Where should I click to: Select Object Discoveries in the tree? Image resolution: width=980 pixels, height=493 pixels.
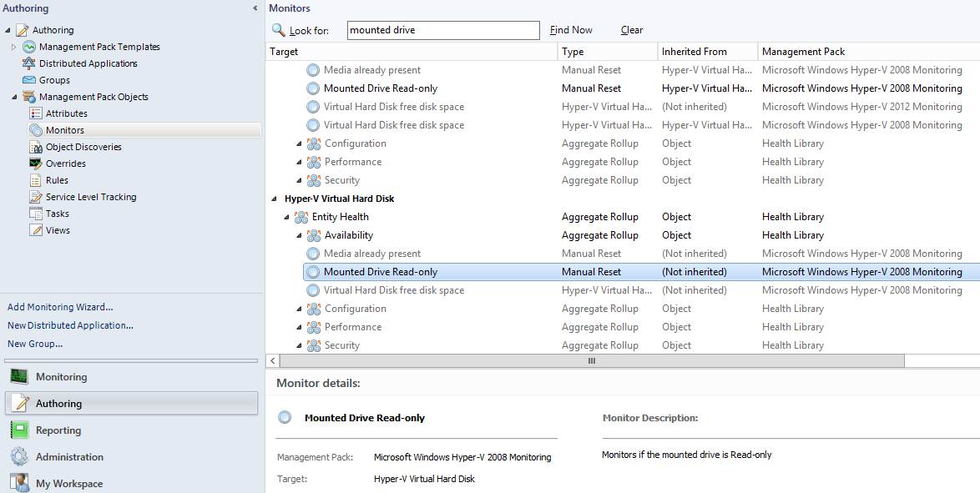click(83, 147)
